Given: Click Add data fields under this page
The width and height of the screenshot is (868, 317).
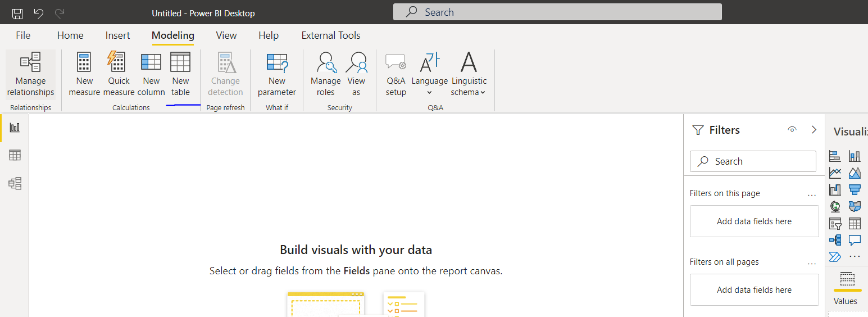Looking at the screenshot, I should click(x=754, y=221).
